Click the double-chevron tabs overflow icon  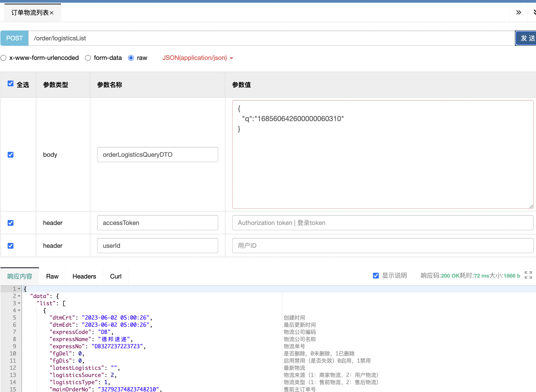tap(519, 12)
